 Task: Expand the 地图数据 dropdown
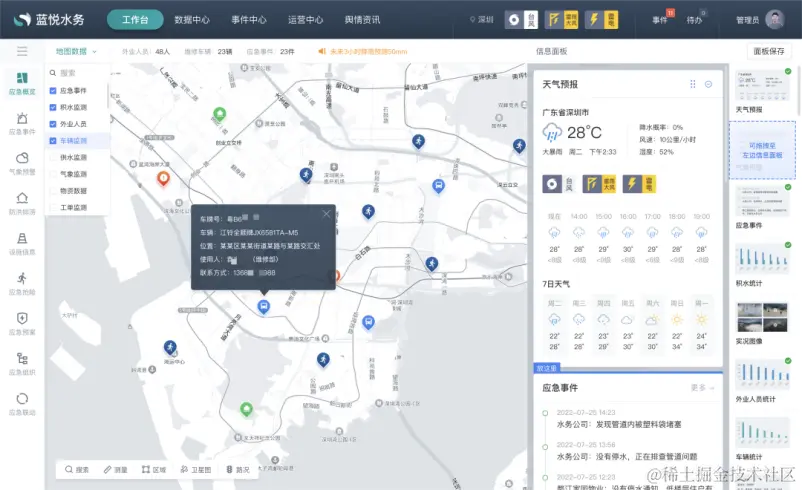tap(76, 51)
